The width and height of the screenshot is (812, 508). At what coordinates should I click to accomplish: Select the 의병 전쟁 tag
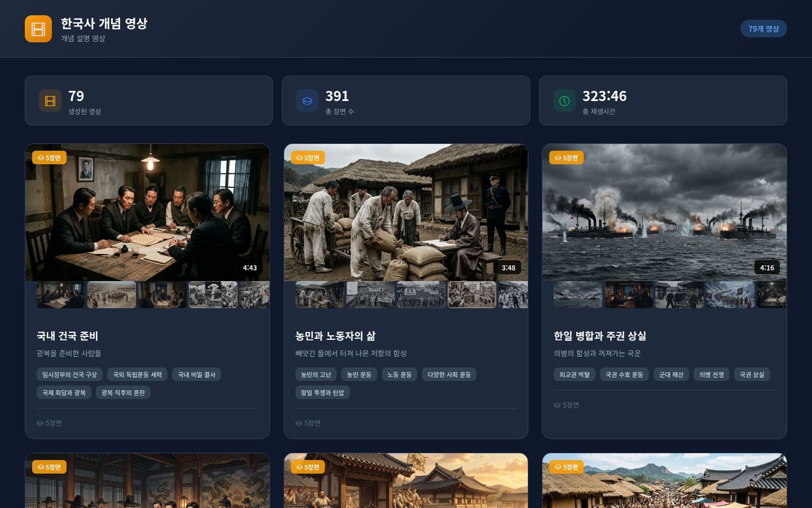tap(712, 375)
